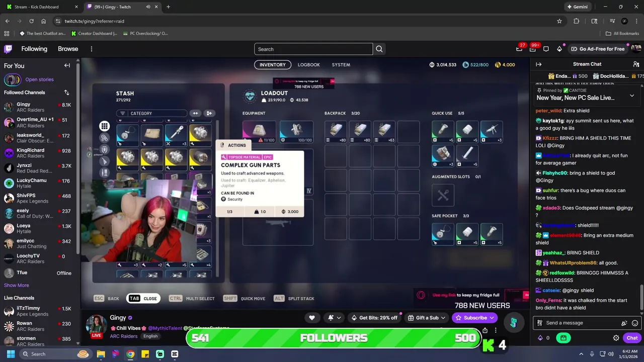644x362 pixels.
Task: Open the Gift a Sub dropdown
Action: point(427,318)
